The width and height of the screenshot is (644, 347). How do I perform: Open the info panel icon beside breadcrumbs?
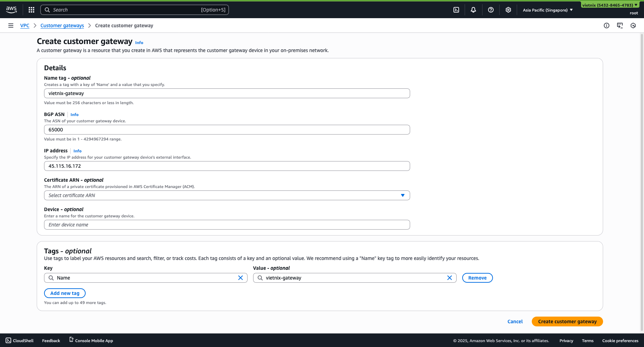(x=607, y=26)
